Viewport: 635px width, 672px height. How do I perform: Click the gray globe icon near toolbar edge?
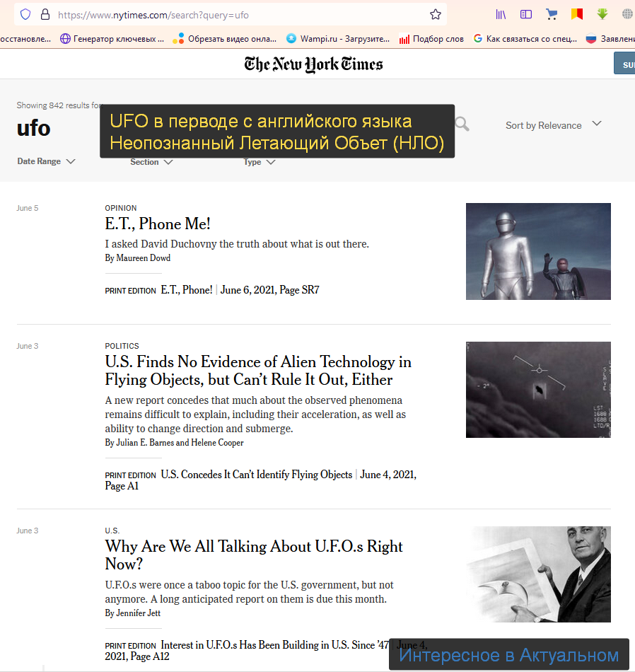coord(626,13)
